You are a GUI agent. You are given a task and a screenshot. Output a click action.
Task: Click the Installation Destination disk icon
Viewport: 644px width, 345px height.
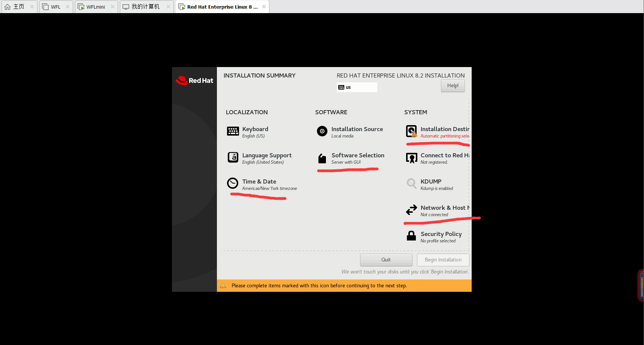pyautogui.click(x=411, y=131)
